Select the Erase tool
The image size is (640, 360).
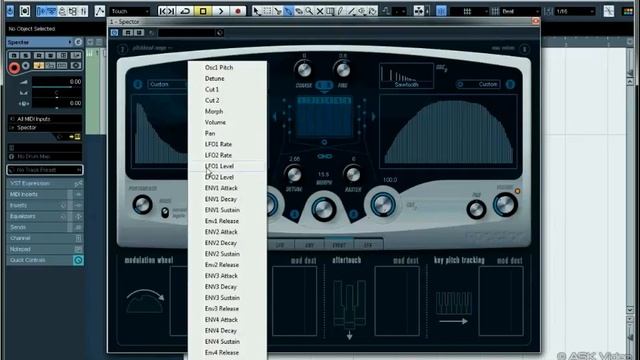[x=299, y=11]
